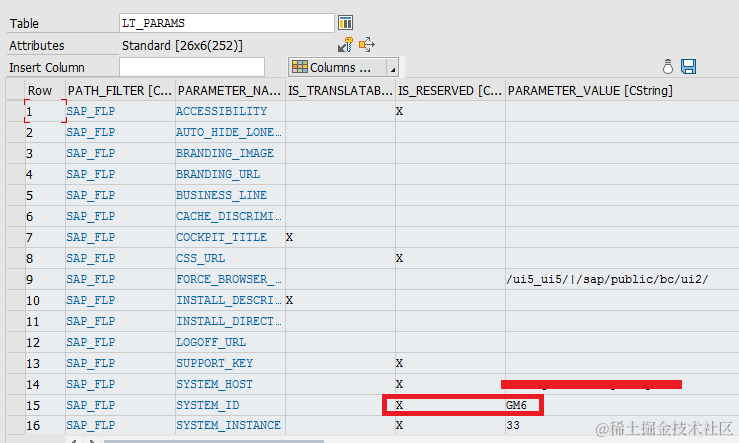The width and height of the screenshot is (739, 443).
Task: Click the parameter value 33
Action: [x=513, y=425]
